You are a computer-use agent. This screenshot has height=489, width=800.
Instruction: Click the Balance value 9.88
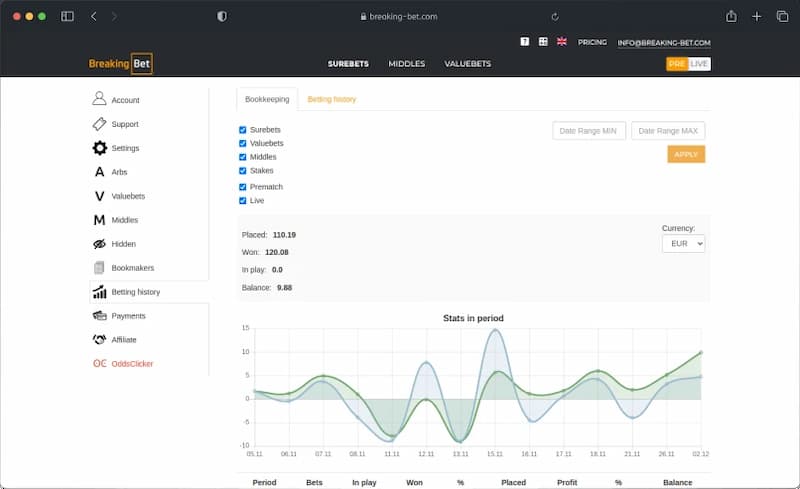pos(284,287)
